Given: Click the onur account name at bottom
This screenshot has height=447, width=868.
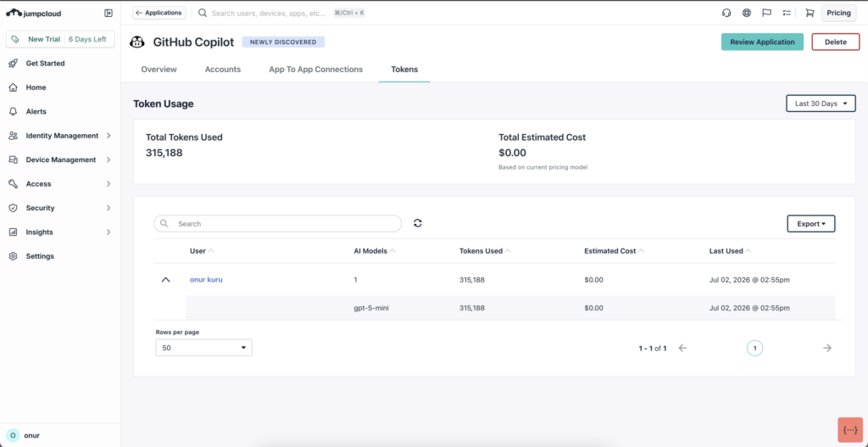Looking at the screenshot, I should point(32,435).
